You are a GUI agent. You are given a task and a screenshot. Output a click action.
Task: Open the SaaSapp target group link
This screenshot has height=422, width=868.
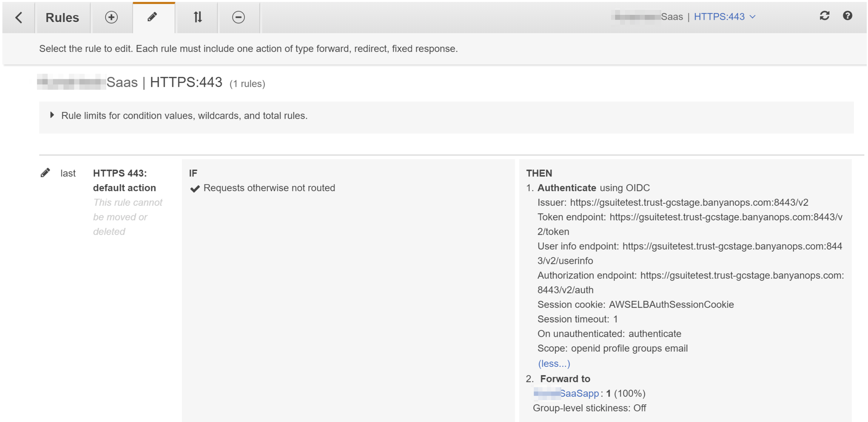(579, 393)
